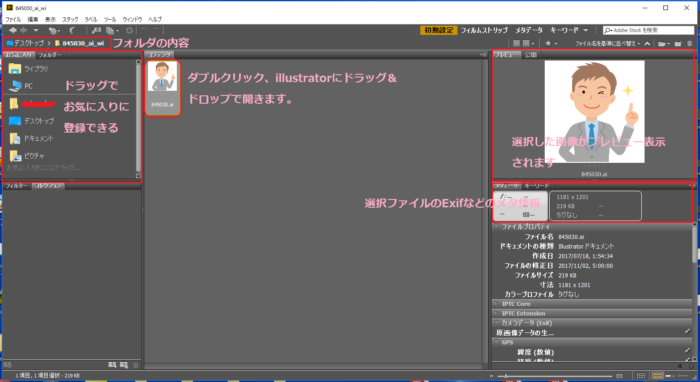The width and height of the screenshot is (700, 382).
Task: Open the ファイル menu
Action: point(13,19)
